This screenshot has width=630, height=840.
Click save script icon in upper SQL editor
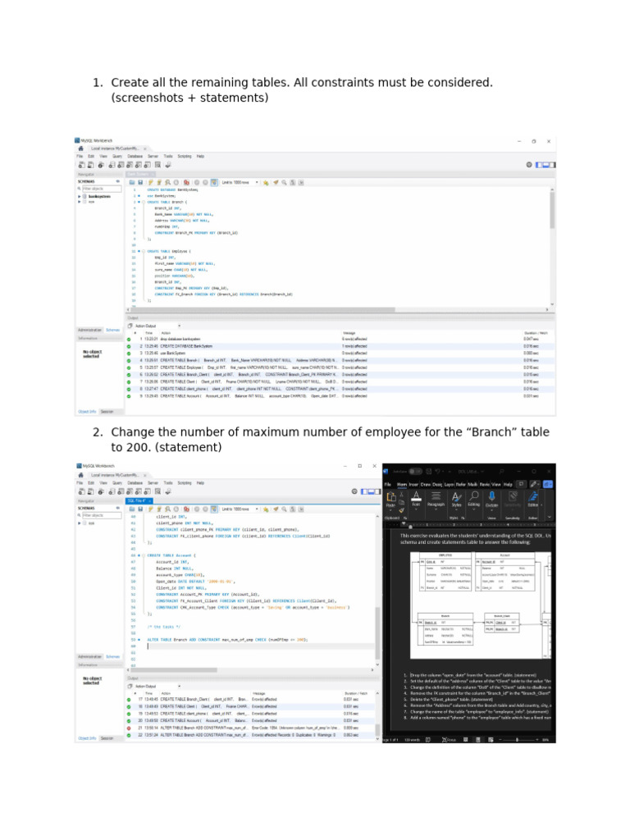[x=140, y=182]
